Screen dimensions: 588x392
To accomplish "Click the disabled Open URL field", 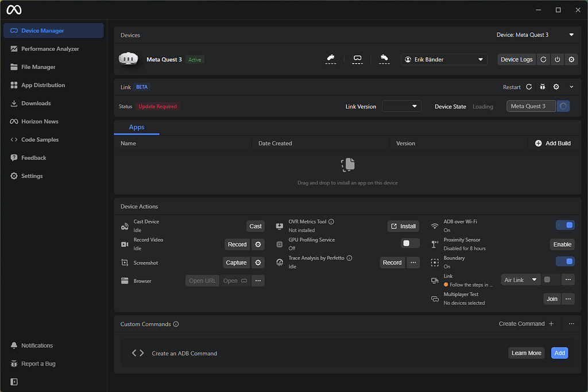I will click(202, 281).
